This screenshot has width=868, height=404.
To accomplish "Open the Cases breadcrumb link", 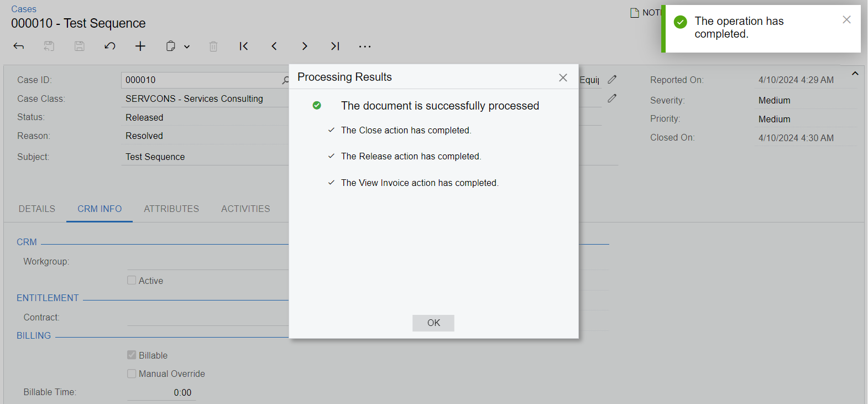I will click(24, 9).
